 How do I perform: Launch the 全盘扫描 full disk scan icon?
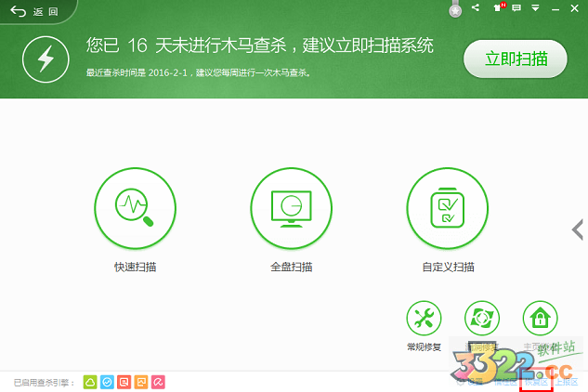292,208
